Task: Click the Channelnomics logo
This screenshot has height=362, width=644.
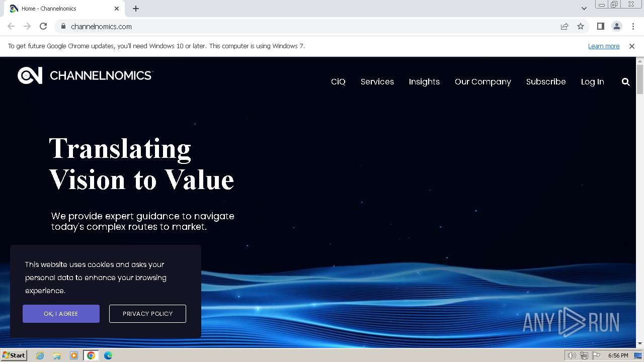Action: tap(85, 75)
